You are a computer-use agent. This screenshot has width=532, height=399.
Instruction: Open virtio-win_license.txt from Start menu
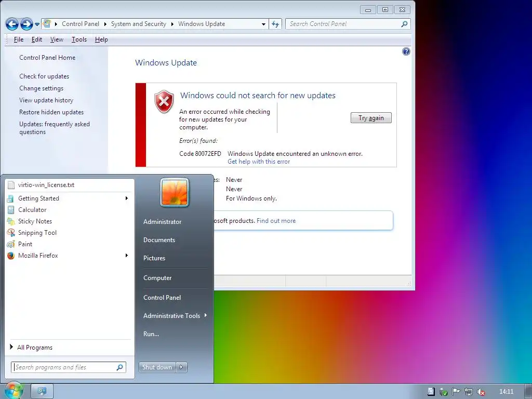70,185
